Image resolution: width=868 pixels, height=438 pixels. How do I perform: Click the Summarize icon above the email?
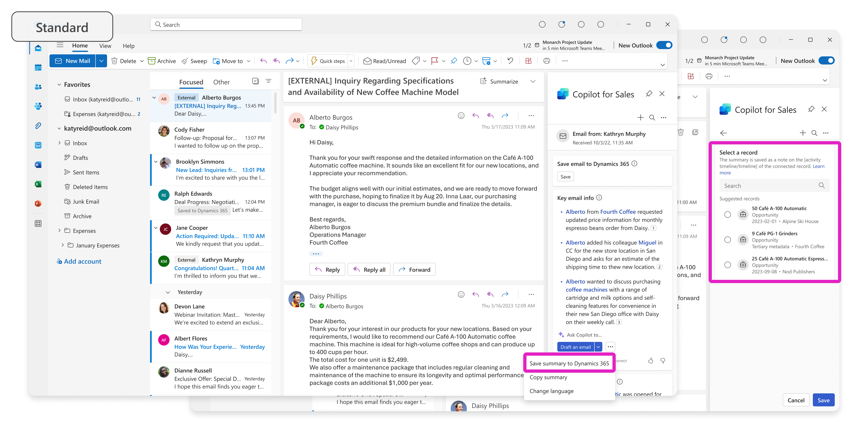coord(483,81)
